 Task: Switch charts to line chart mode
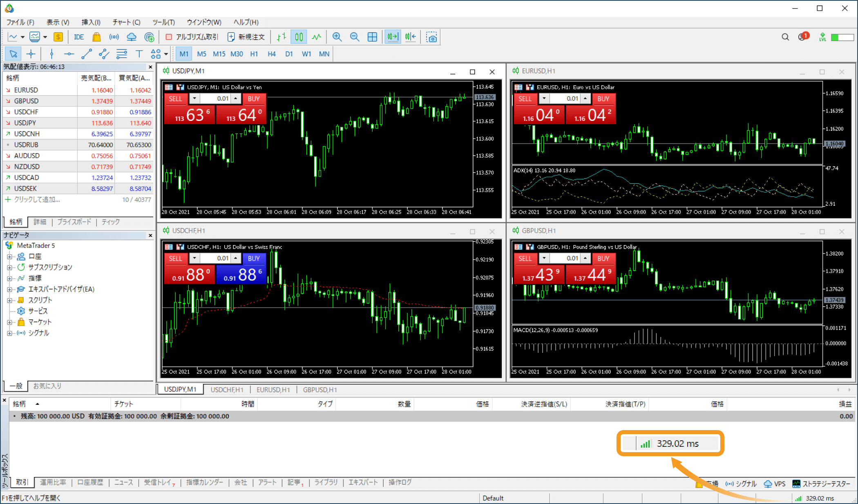(x=317, y=37)
